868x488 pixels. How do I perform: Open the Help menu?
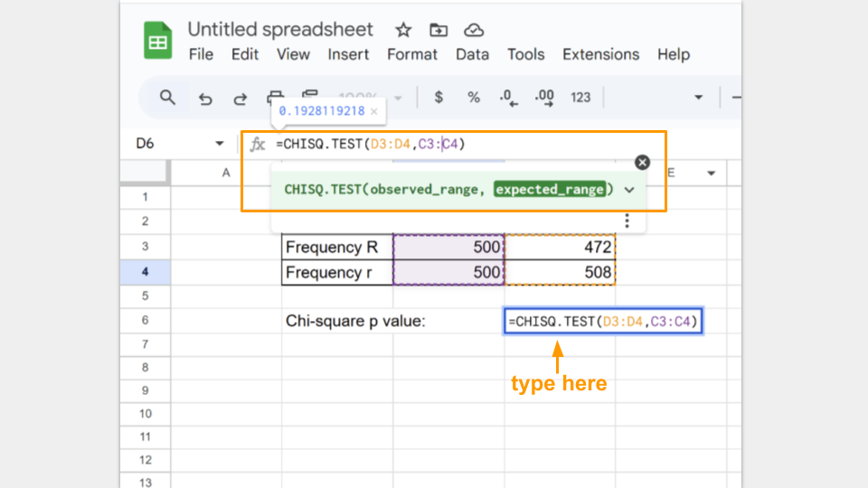tap(673, 54)
